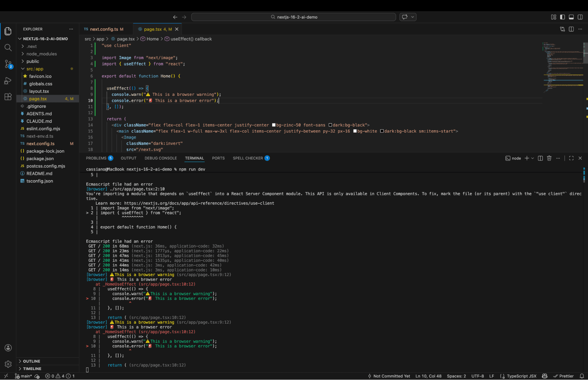Image resolution: width=588 pixels, height=380 pixels.
Task: Expand the OUTLINE section
Action: click(x=31, y=361)
